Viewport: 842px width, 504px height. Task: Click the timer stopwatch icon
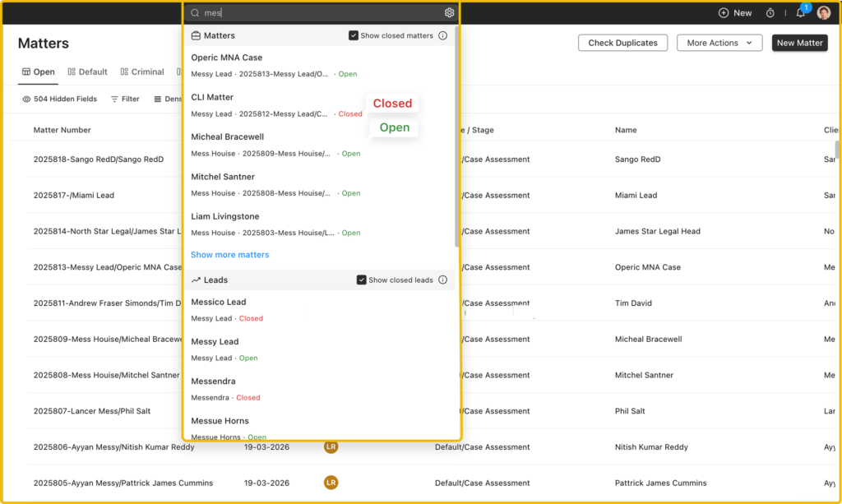coord(770,13)
